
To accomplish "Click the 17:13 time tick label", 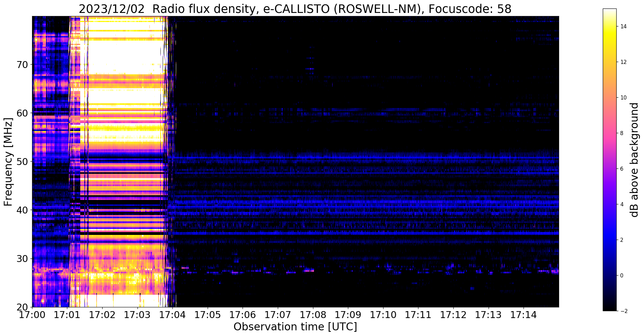I will [x=488, y=314].
